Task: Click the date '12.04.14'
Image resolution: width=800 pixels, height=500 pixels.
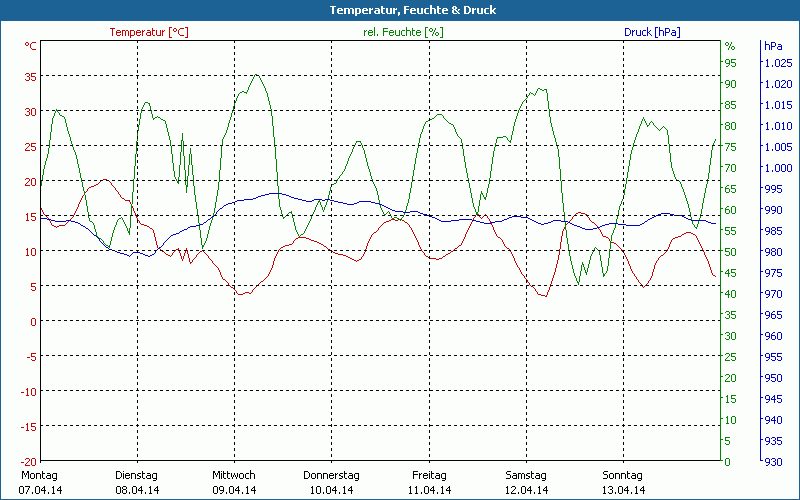Action: point(526,490)
